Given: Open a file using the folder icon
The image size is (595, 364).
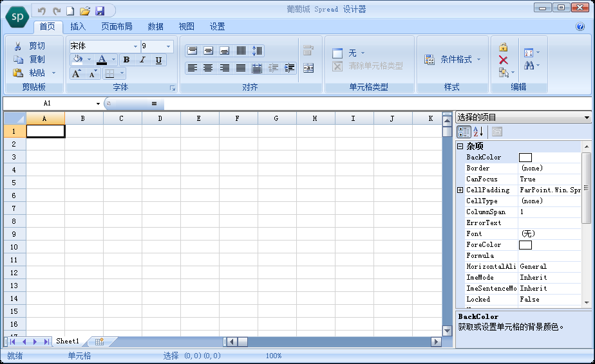Looking at the screenshot, I should point(84,11).
